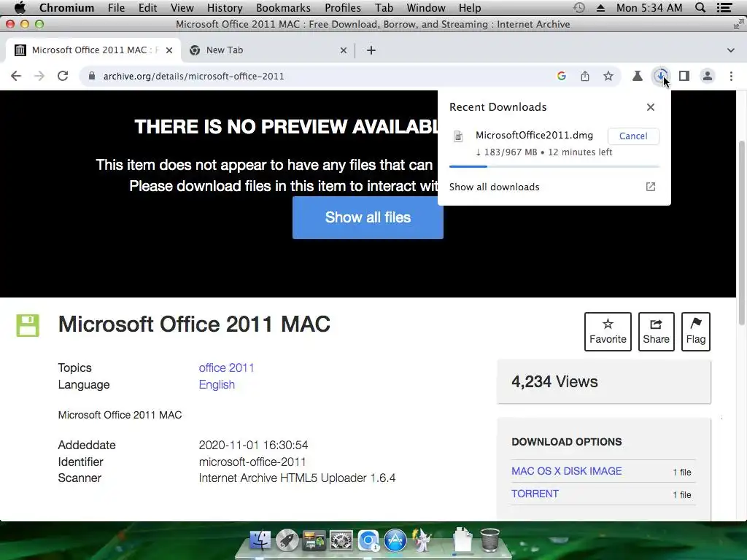This screenshot has width=747, height=560.
Task: Flag this archive item
Action: pyautogui.click(x=696, y=332)
